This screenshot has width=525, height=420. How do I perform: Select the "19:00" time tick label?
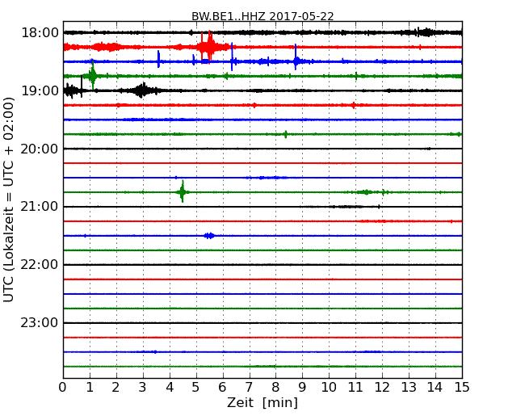[x=40, y=90]
